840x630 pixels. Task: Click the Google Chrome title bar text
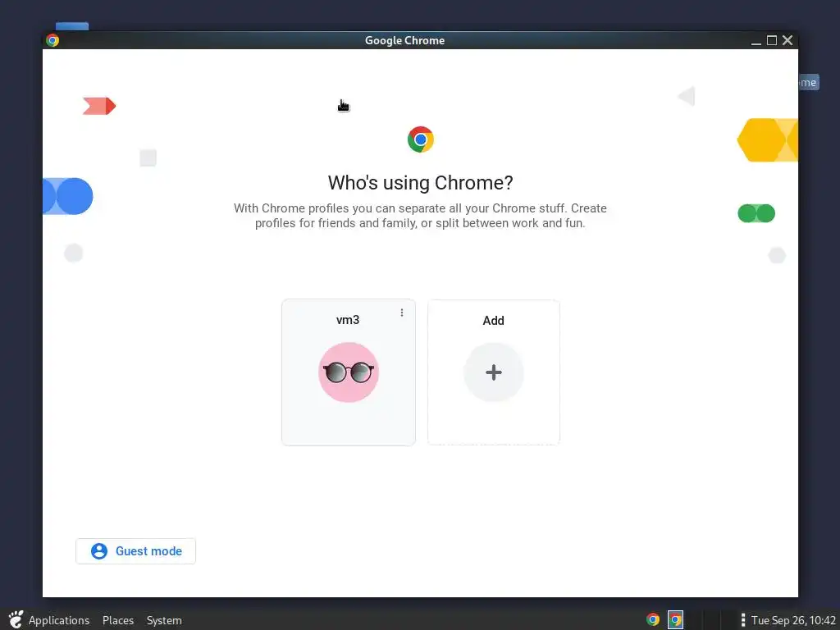[x=404, y=40]
